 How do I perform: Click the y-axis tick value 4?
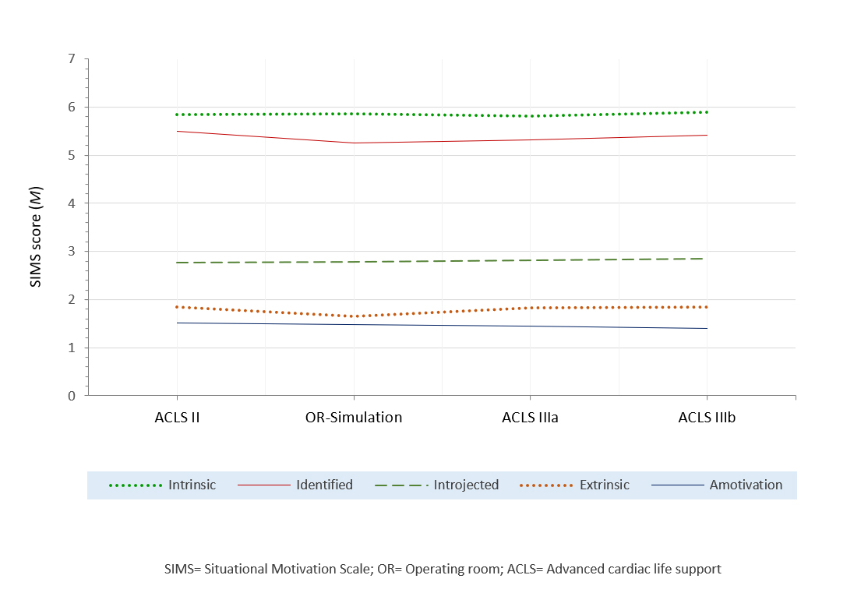(72, 203)
